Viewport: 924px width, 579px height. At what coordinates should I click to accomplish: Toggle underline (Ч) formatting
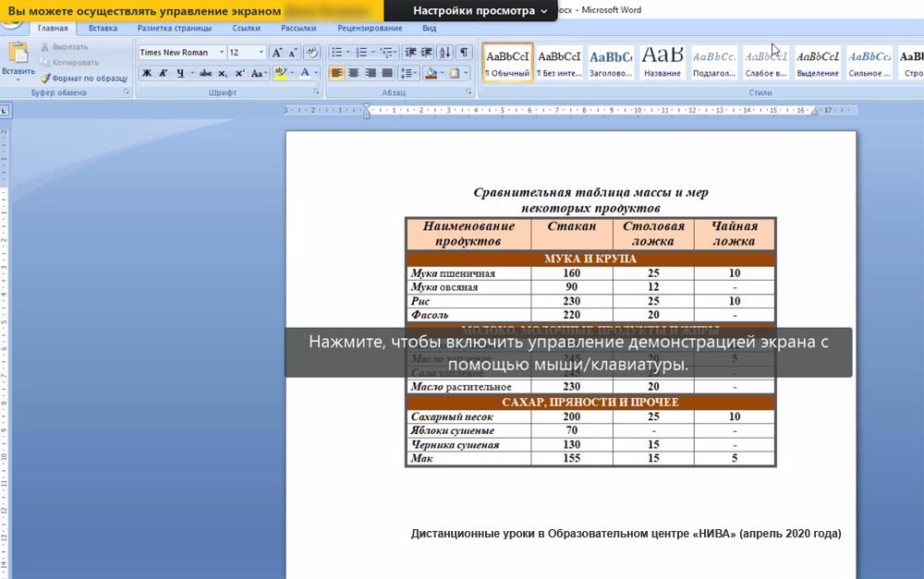pos(180,73)
